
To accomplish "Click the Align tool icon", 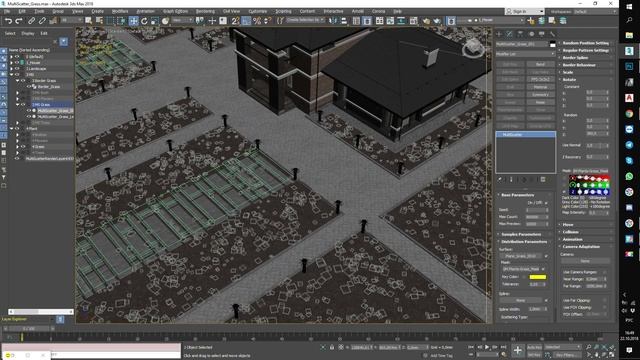I will [344, 20].
